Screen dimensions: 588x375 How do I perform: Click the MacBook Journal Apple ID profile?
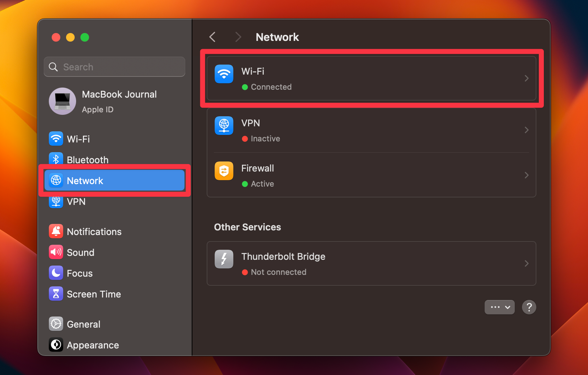(114, 101)
